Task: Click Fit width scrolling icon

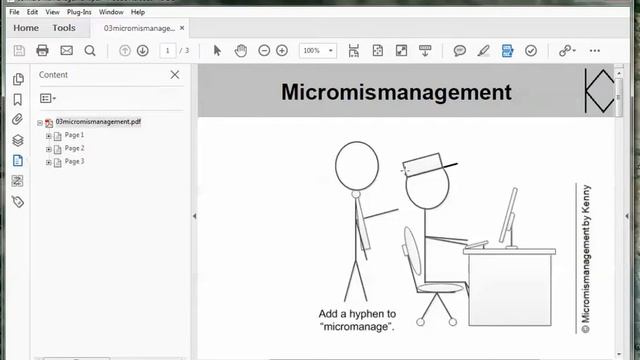Action: pos(353,51)
